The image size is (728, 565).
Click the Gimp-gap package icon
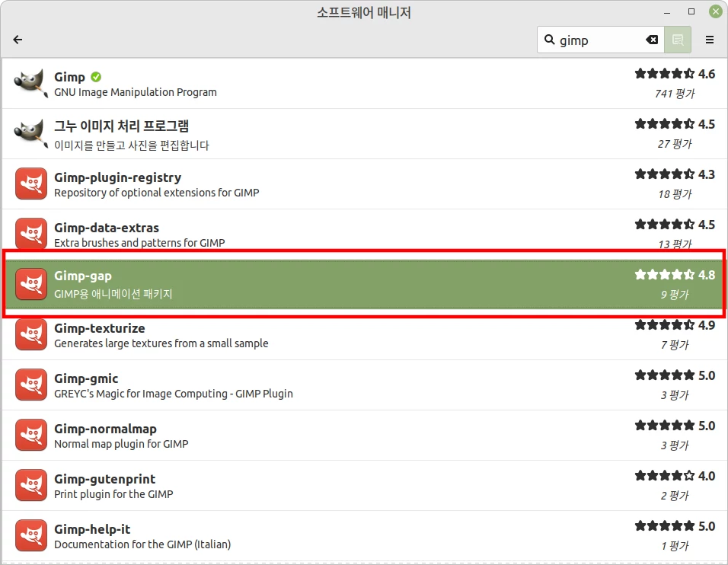[31, 284]
